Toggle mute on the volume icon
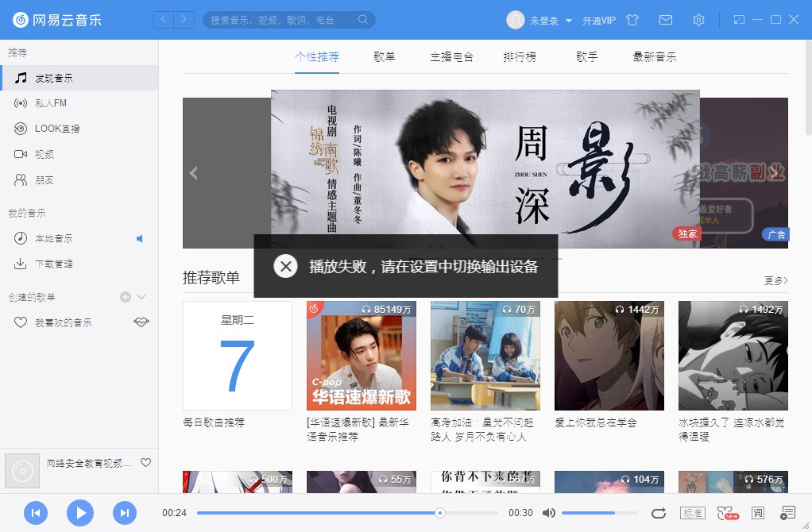The image size is (812, 532). point(549,513)
